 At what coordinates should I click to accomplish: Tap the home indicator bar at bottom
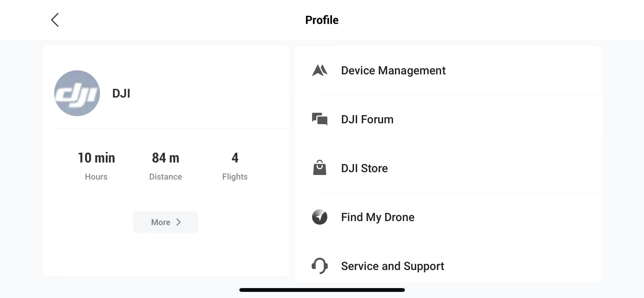coord(322,289)
